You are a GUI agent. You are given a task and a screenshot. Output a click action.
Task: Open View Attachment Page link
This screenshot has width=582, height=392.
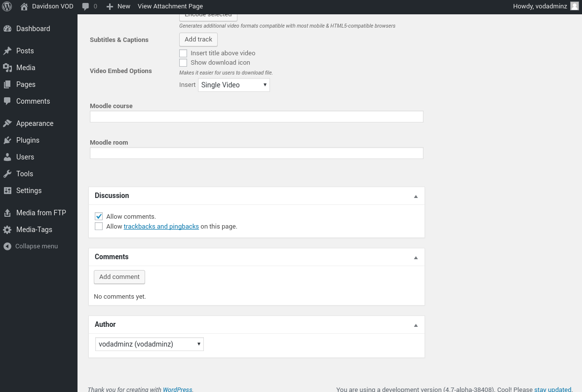pyautogui.click(x=170, y=6)
